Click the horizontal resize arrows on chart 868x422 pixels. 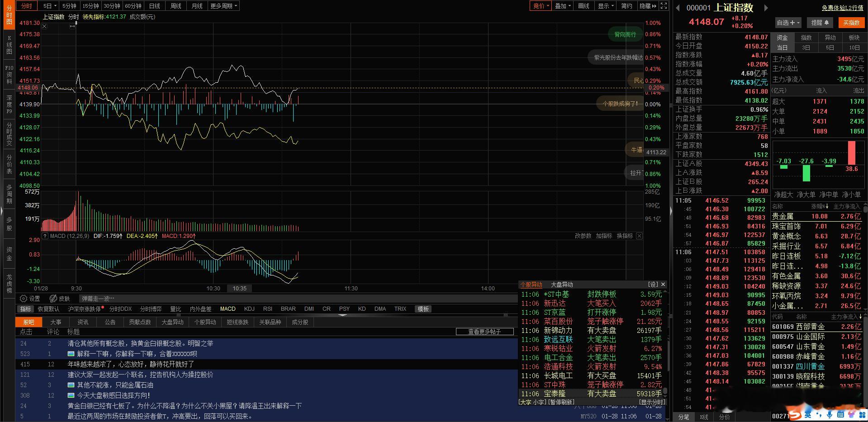tap(72, 26)
